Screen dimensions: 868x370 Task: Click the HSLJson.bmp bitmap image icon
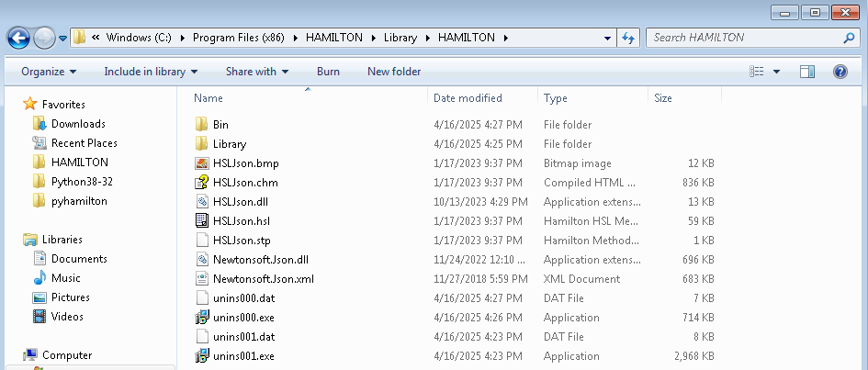pyautogui.click(x=202, y=163)
